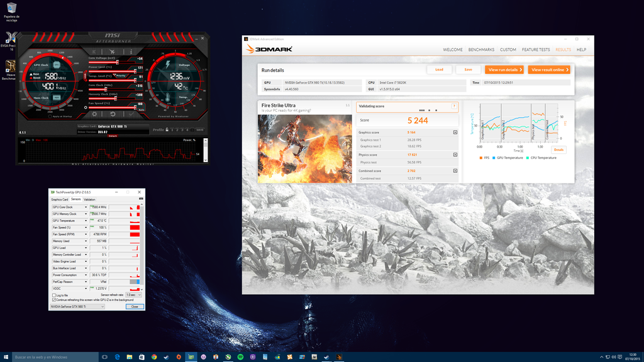Open the FEATURE TESTS tab in 3DMark
The image size is (644, 362).
(536, 50)
